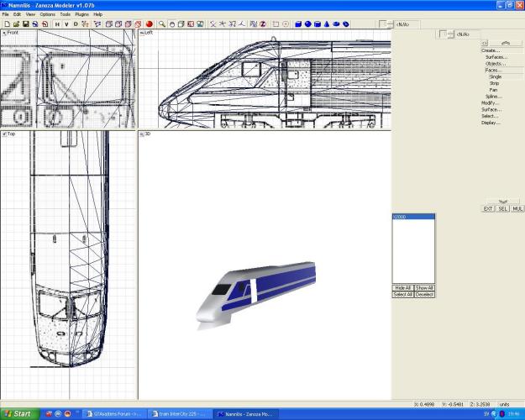Screen dimensions: 525x420
Task: Expand the Modify... command group
Action: click(491, 102)
